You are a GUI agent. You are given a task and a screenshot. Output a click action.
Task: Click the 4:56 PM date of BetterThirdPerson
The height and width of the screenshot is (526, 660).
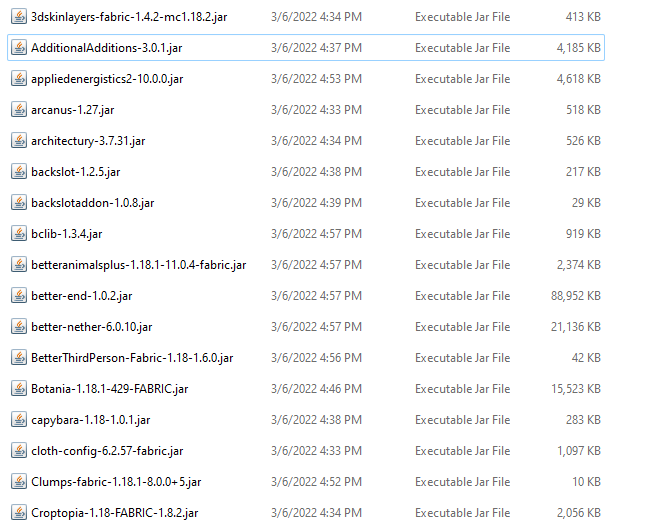coord(317,358)
